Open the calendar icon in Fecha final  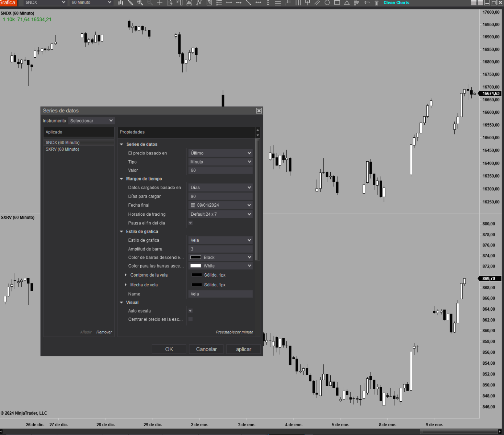193,205
